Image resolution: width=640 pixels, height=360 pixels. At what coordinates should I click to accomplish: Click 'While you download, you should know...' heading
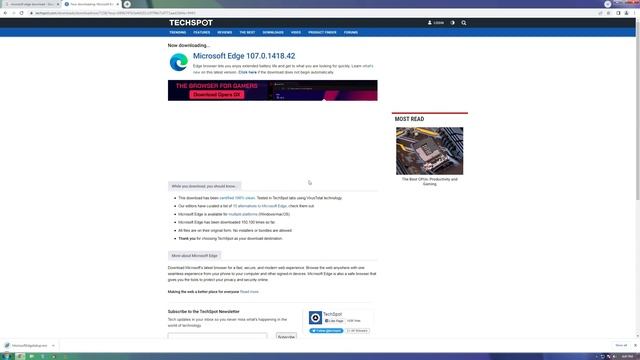(x=204, y=186)
